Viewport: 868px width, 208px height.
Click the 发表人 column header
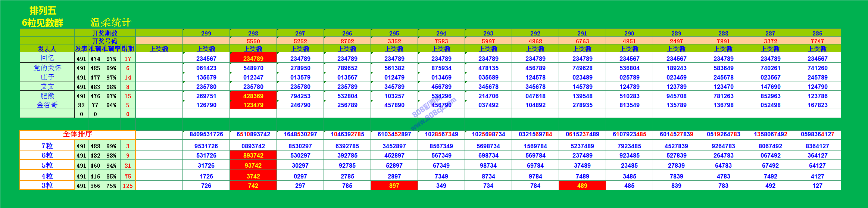point(47,49)
